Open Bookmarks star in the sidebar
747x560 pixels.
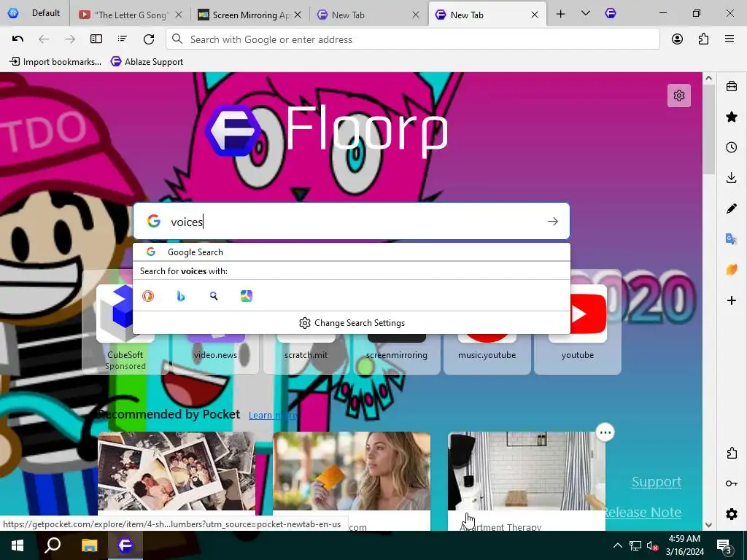(731, 117)
